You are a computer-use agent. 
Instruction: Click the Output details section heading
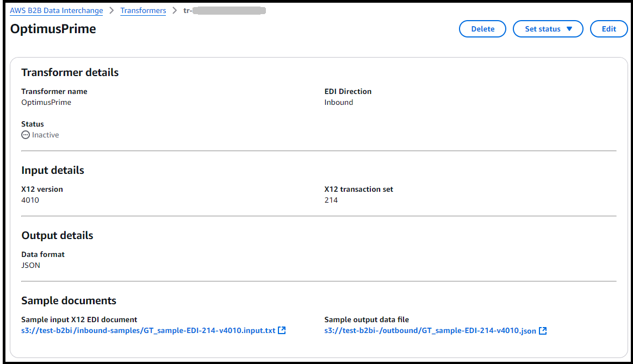(57, 235)
